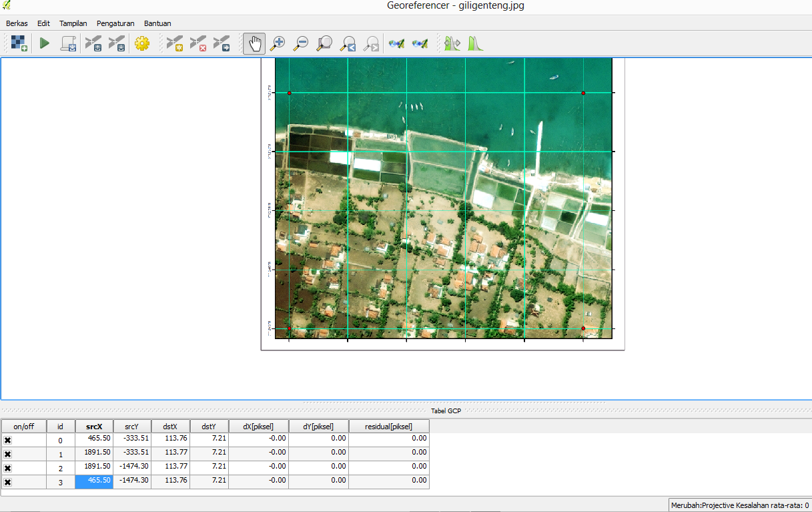Open the Pengaturan menu
The height and width of the screenshot is (512, 812).
click(115, 23)
